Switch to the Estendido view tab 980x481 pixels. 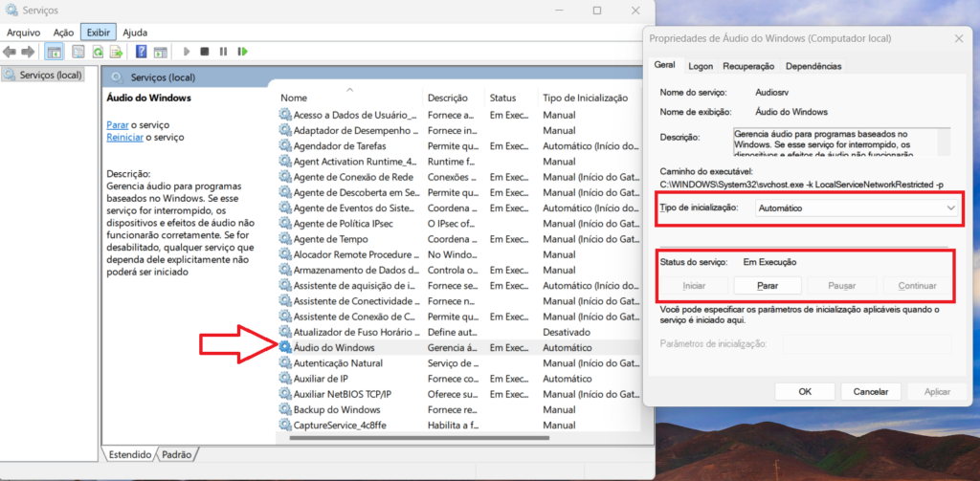point(130,454)
